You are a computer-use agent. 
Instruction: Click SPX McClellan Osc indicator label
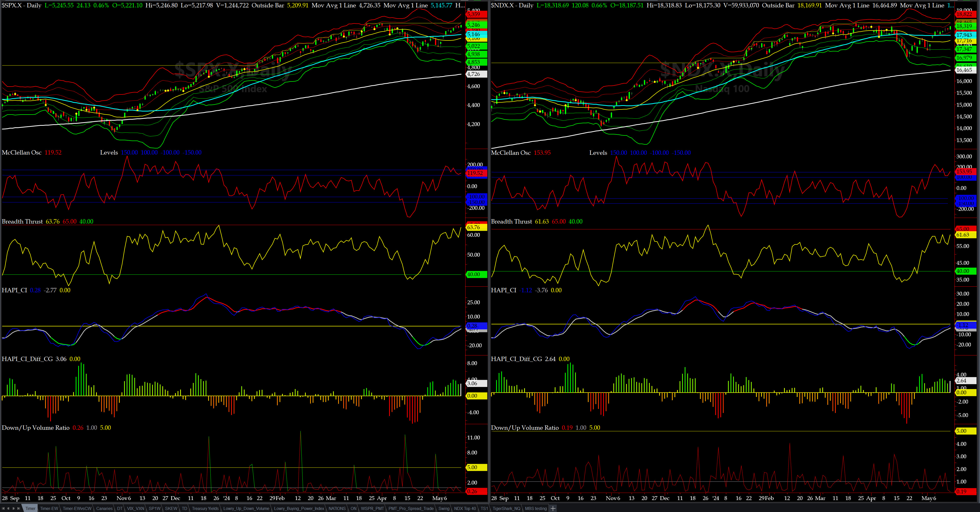click(22, 153)
